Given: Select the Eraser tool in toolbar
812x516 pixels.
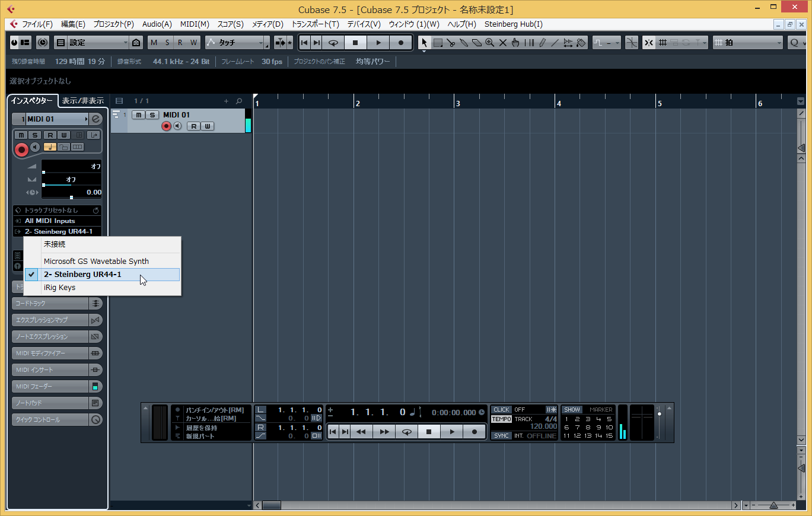Looking at the screenshot, I should [x=477, y=43].
